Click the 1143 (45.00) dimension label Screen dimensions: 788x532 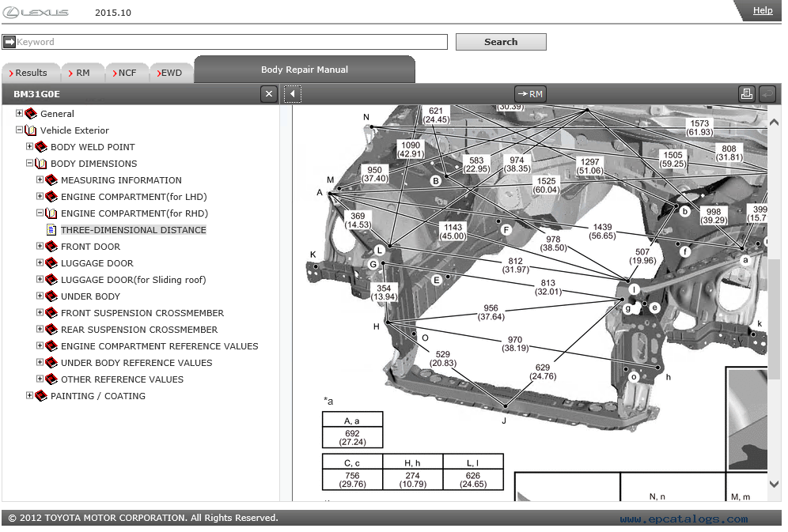click(453, 232)
